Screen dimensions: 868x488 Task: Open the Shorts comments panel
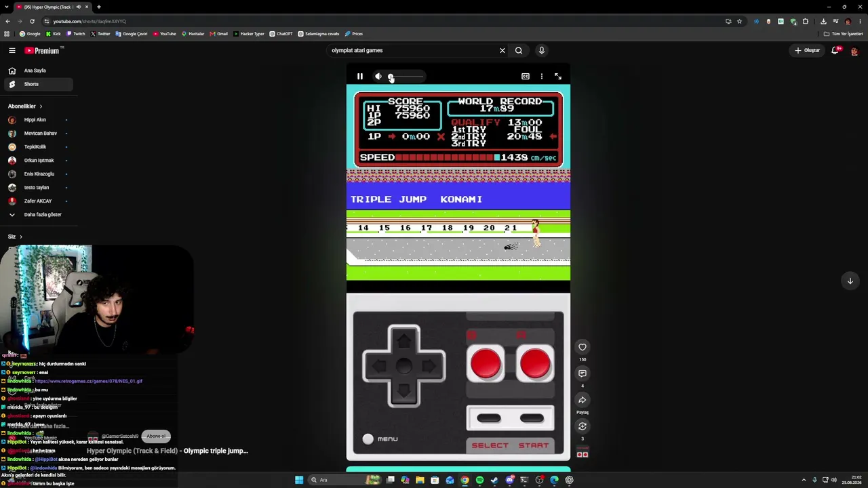(583, 373)
